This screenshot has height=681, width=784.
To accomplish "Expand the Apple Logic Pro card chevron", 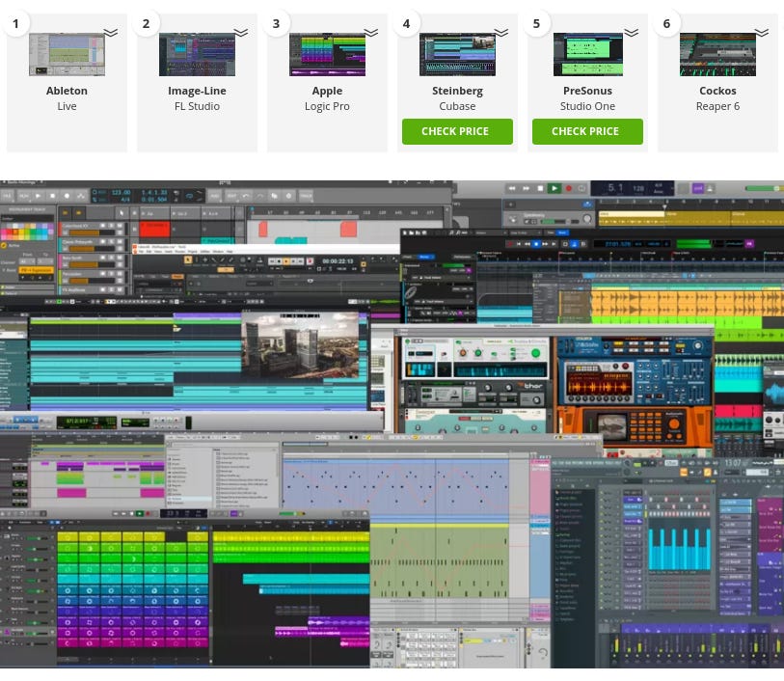I will click(370, 33).
